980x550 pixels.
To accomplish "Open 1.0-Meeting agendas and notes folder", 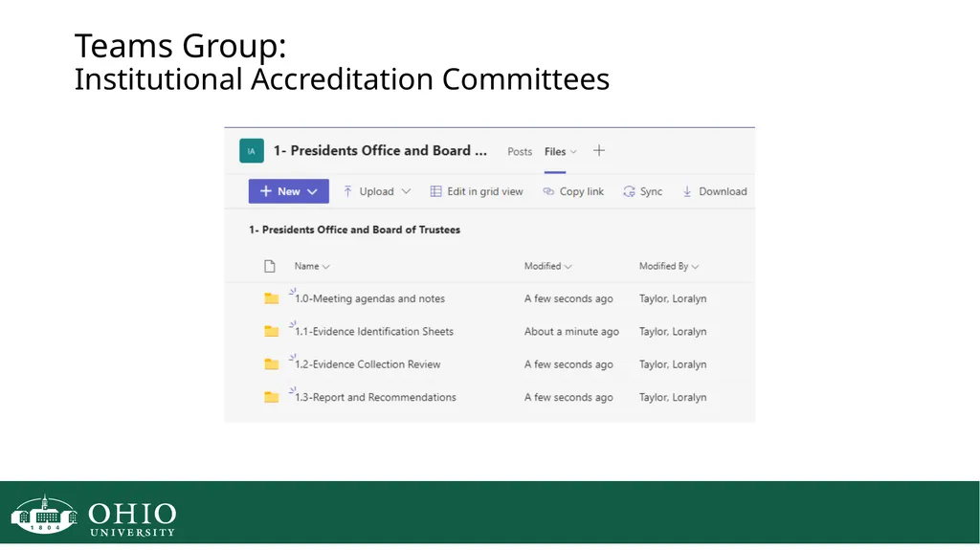I will click(369, 298).
